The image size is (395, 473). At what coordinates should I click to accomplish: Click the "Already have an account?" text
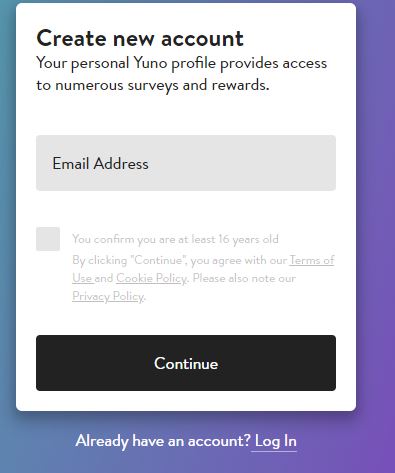coord(163,441)
